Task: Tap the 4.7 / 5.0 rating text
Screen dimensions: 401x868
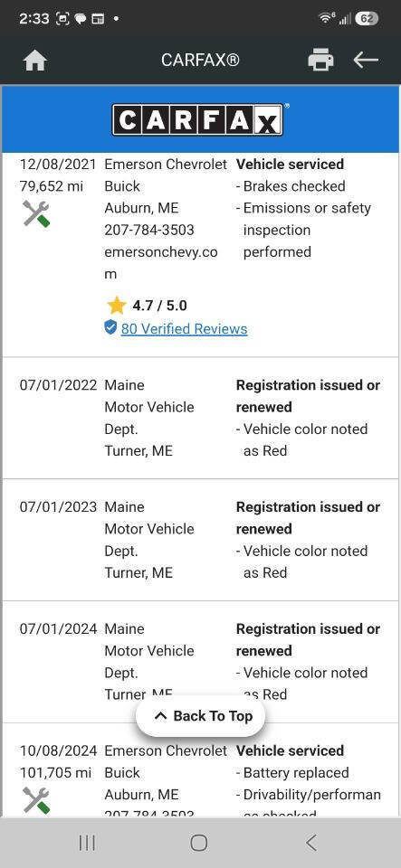Action: (x=159, y=306)
